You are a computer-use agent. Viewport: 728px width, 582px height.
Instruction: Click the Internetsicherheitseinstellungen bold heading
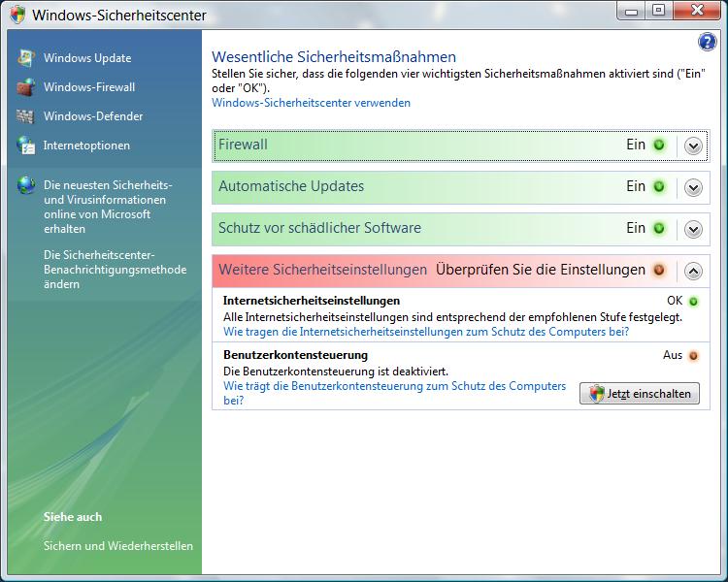[312, 301]
